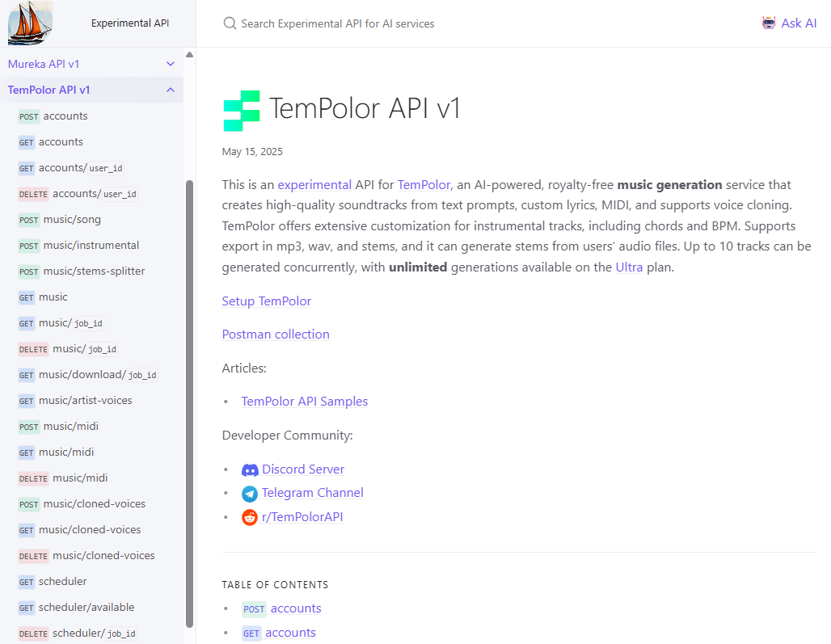Open DELETE scheduler/job_id in sidebar
831x644 pixels.
(78, 633)
